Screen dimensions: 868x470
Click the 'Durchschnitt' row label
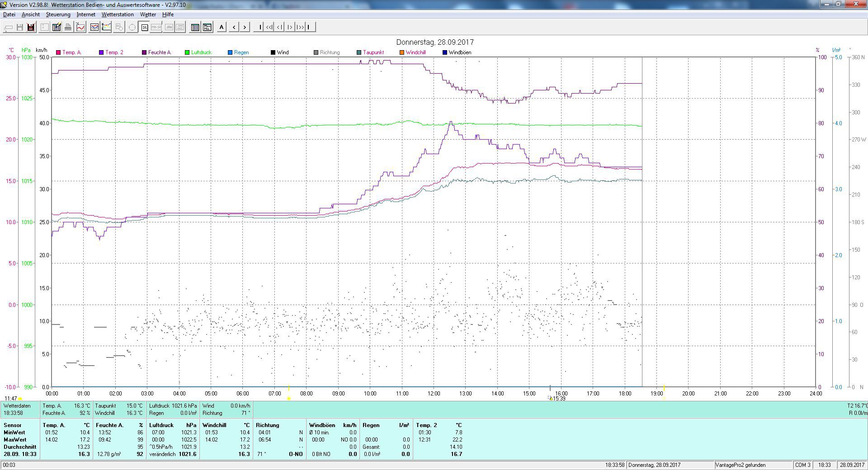pos(20,447)
